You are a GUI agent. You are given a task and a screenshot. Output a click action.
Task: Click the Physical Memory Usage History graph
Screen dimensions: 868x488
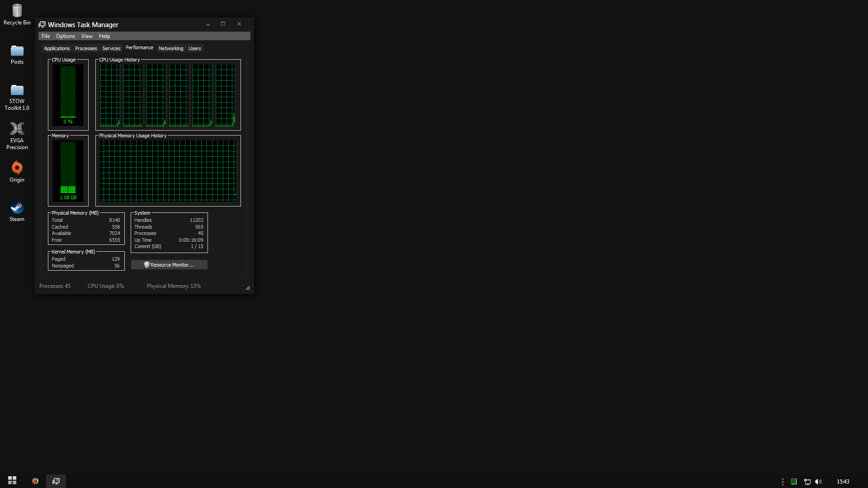(x=168, y=171)
